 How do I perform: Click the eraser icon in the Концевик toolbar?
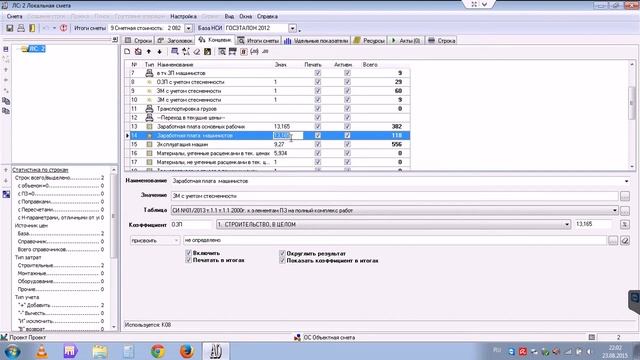coord(197,51)
